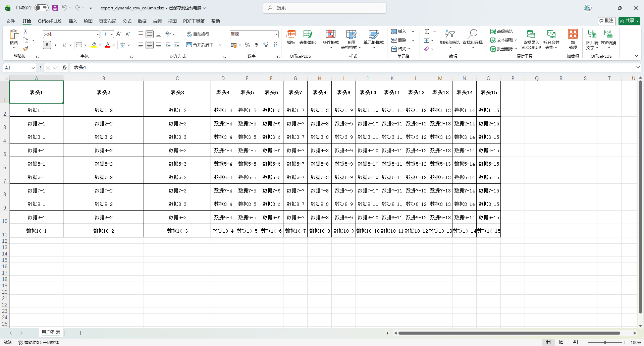
Task: Toggle Wrap Text (自动换行)
Action: [198, 34]
